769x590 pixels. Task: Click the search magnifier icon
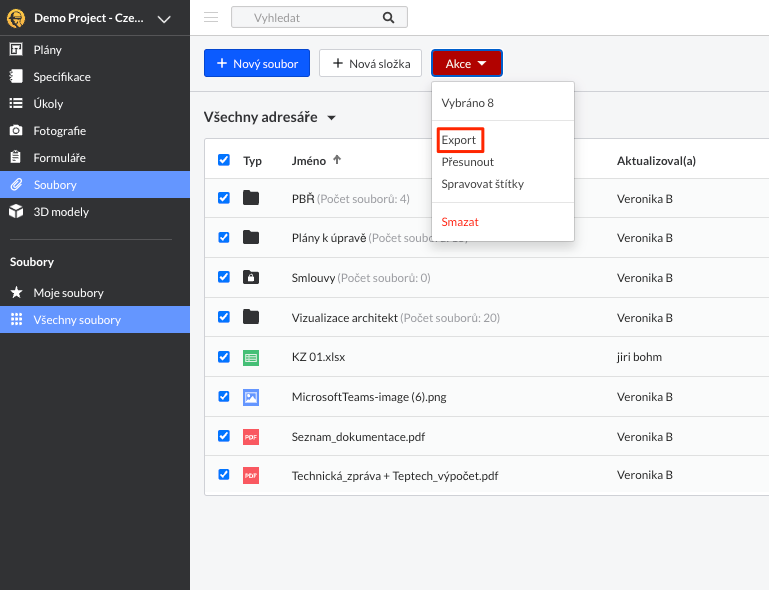click(x=388, y=18)
